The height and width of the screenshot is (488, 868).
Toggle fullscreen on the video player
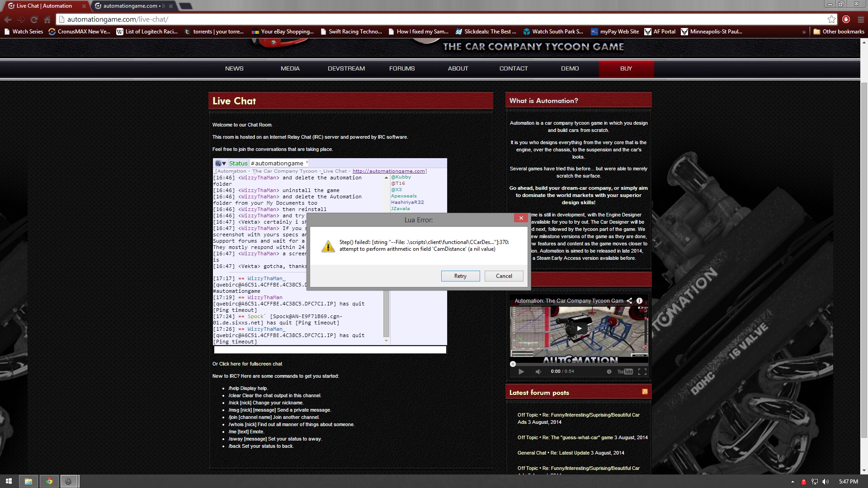[642, 371]
